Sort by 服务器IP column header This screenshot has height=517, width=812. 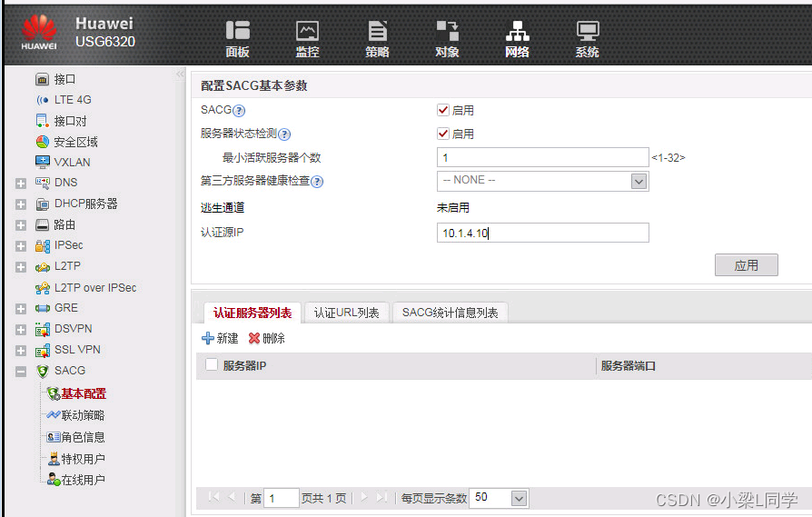pyautogui.click(x=244, y=366)
